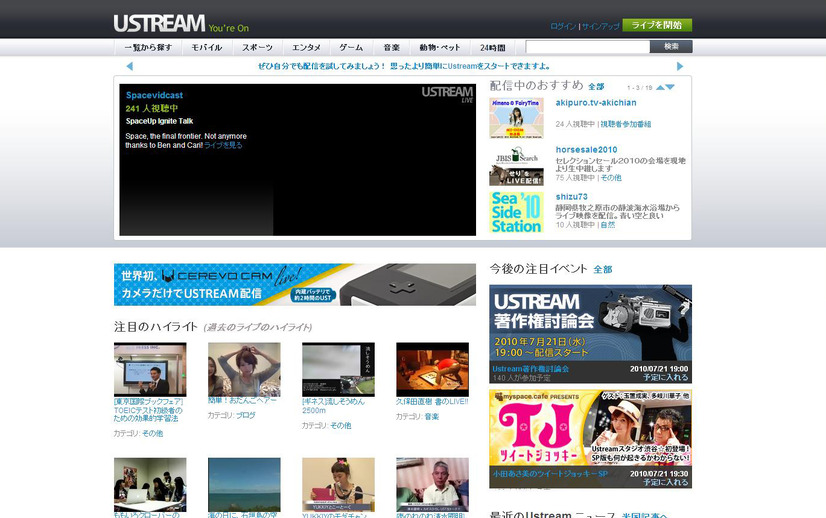Click the TJ ツイートジョッキー event banner
The height and width of the screenshot is (518, 826).
point(591,428)
